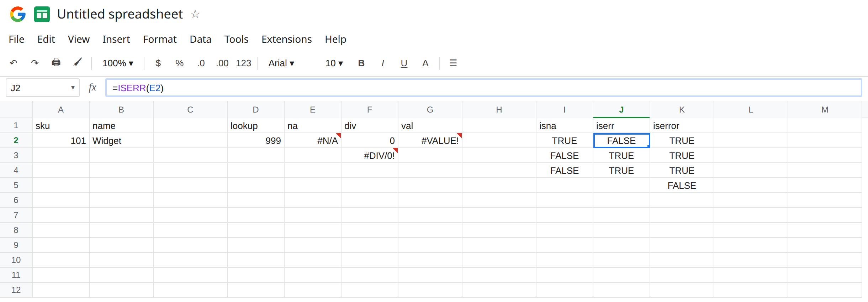Open the text color A button

[425, 63]
